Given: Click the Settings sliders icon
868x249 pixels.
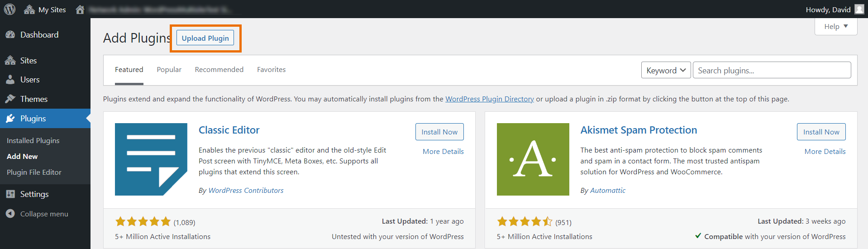Looking at the screenshot, I should (x=10, y=194).
